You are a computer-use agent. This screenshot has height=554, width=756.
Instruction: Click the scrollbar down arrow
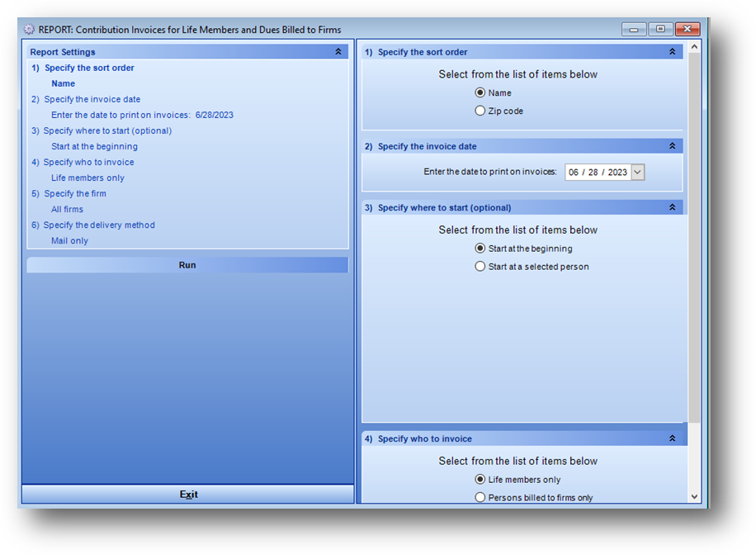[694, 497]
